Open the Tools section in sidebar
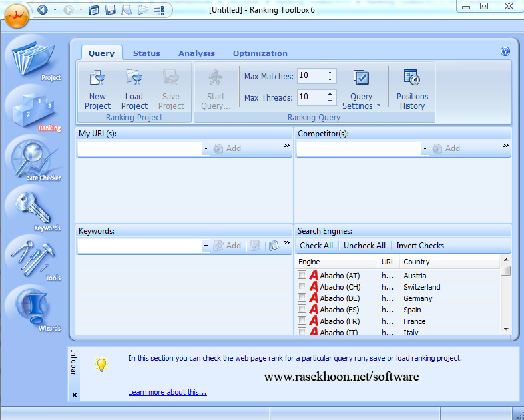524x420 pixels. point(34,260)
